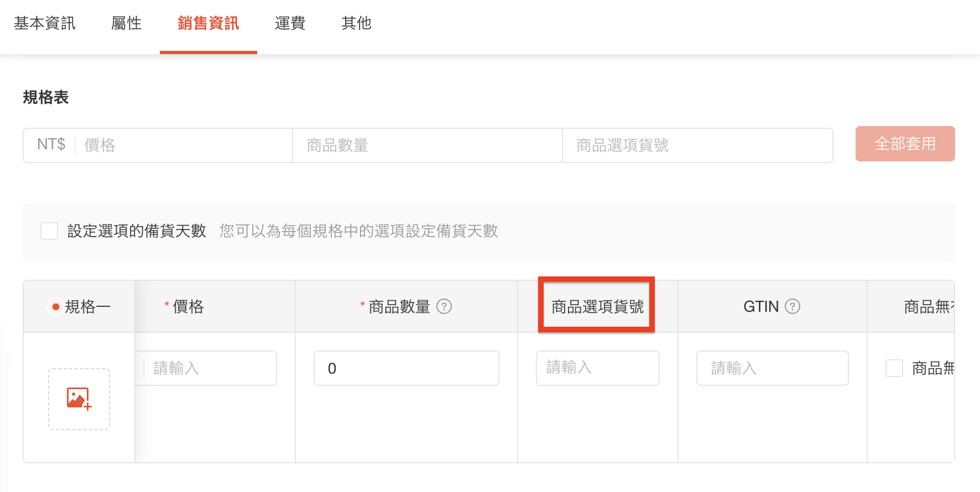980x492 pixels.
Task: Open the 屬性 tab
Action: 126,23
